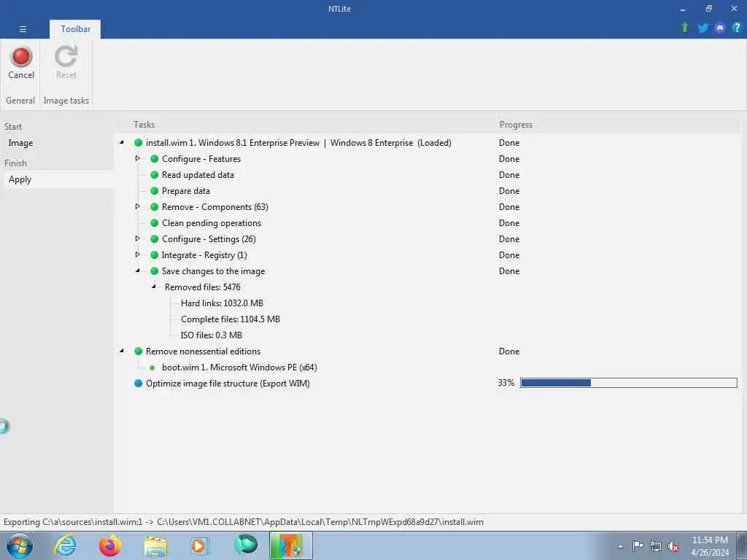Screen dimensions: 747x560
Task: Select Optimize image file structure row
Action: pyautogui.click(x=228, y=384)
